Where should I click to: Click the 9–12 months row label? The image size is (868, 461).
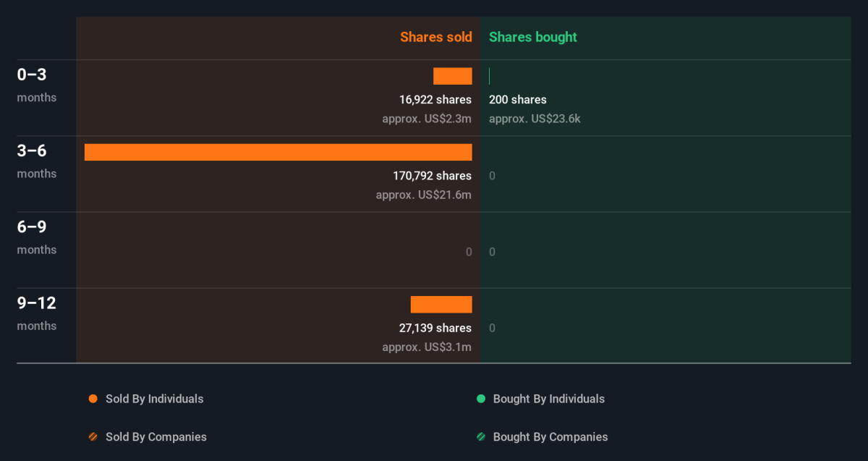(x=37, y=313)
